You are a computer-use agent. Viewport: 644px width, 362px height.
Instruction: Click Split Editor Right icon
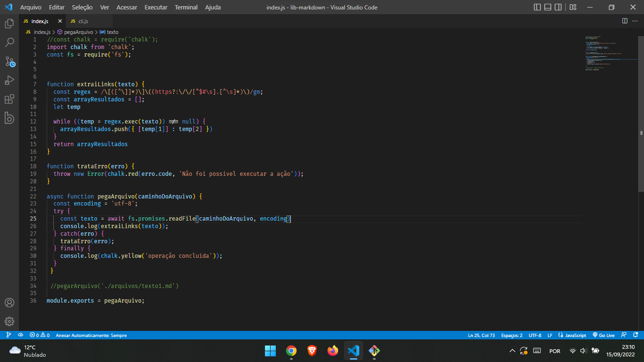[x=625, y=21]
